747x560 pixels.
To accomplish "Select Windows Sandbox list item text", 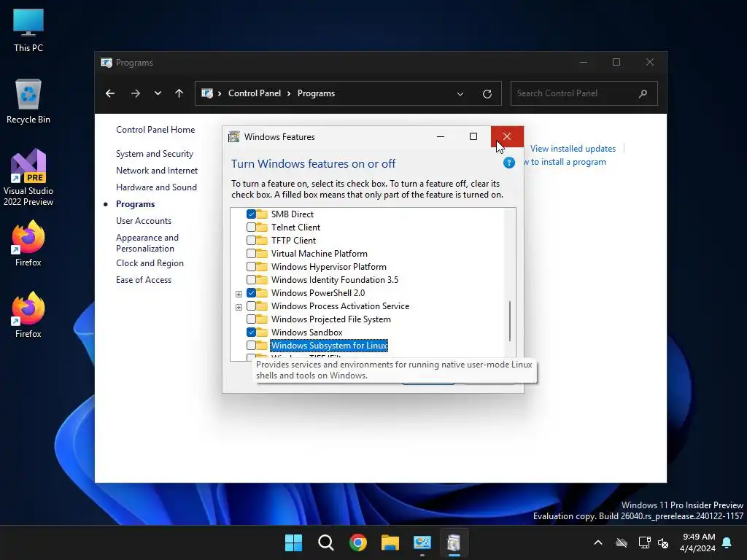I will [x=307, y=332].
